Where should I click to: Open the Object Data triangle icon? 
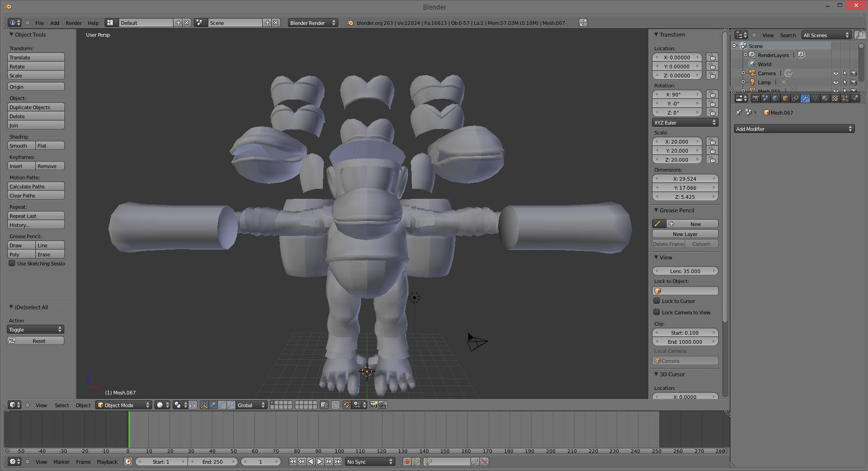coord(815,98)
